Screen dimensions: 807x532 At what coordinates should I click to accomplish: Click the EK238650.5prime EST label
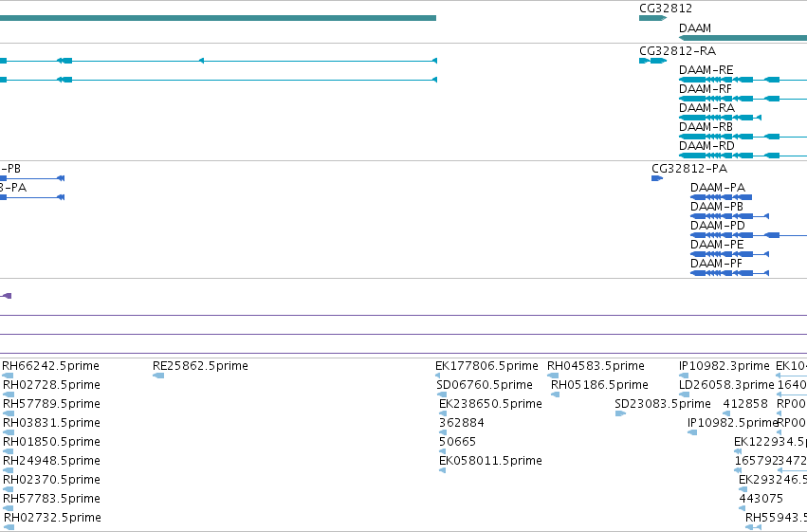click(x=490, y=404)
